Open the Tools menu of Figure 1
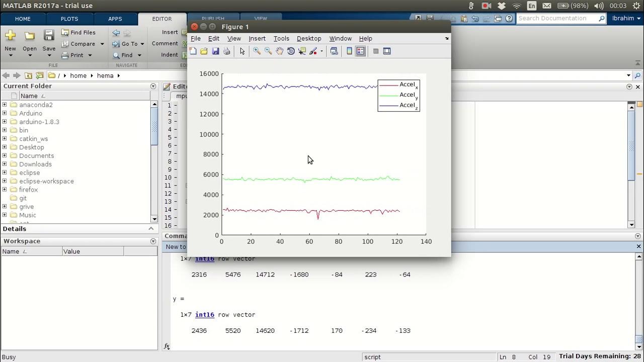 pyautogui.click(x=281, y=38)
